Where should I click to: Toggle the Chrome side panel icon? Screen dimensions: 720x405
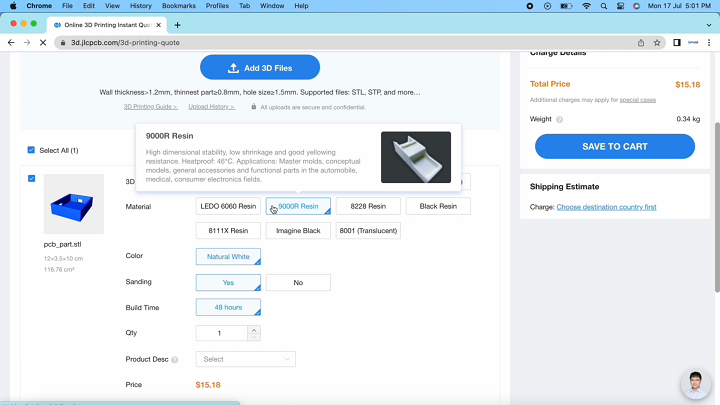click(677, 43)
